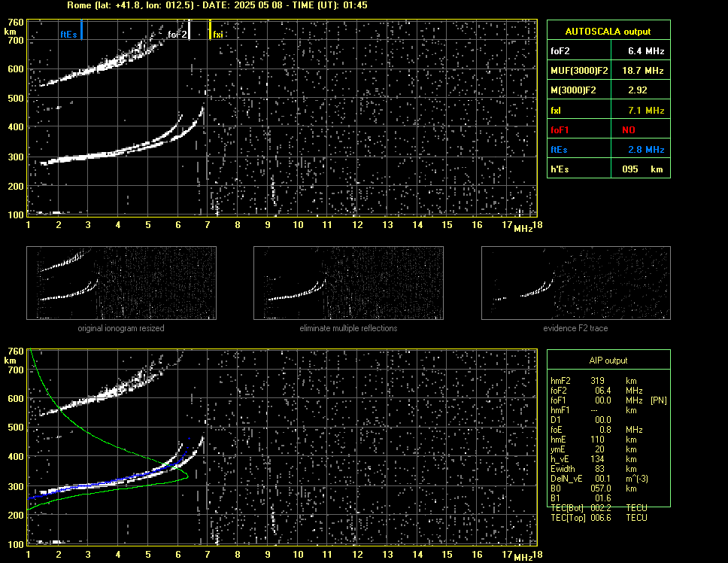Screen dimensions: 728x563
Task: Open the "evidence F2 trace" thumbnail
Action: coord(576,283)
